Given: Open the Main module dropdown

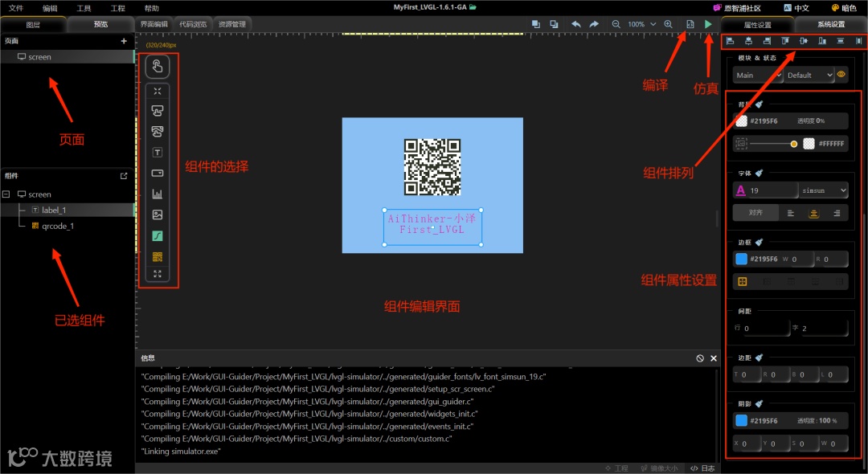Looking at the screenshot, I should coord(756,75).
